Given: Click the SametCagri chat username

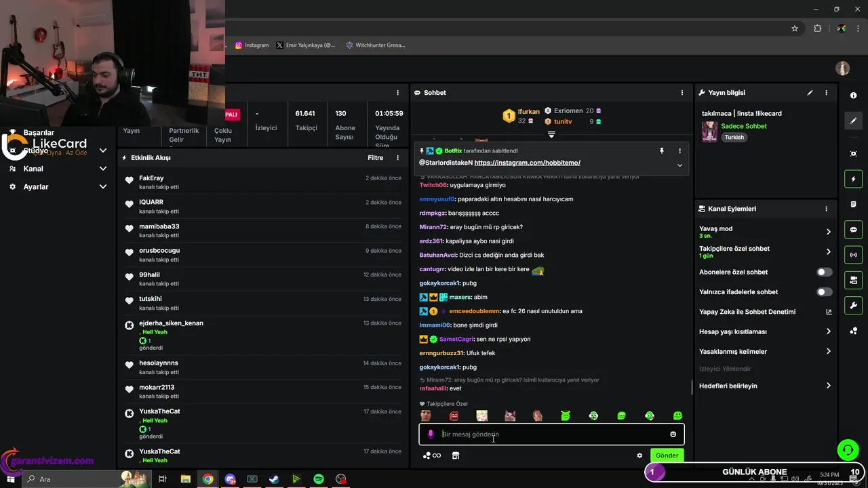Looking at the screenshot, I should tap(456, 339).
